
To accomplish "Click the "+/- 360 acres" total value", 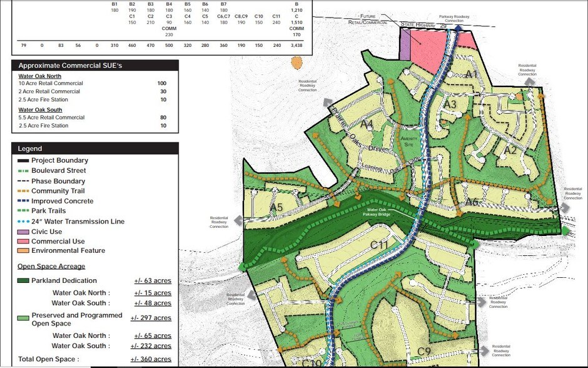I will point(150,359).
